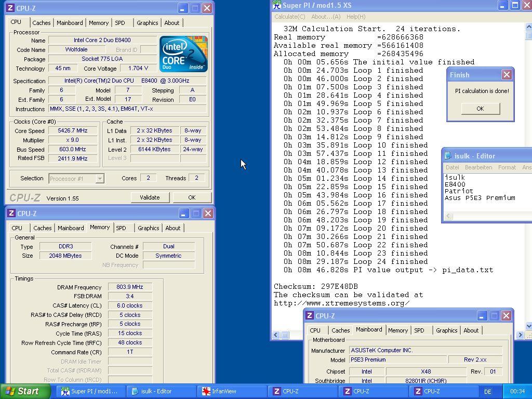Open isulk - Editor from the taskbar
Image resolution: width=532 pixels, height=399 pixels.
point(162,391)
